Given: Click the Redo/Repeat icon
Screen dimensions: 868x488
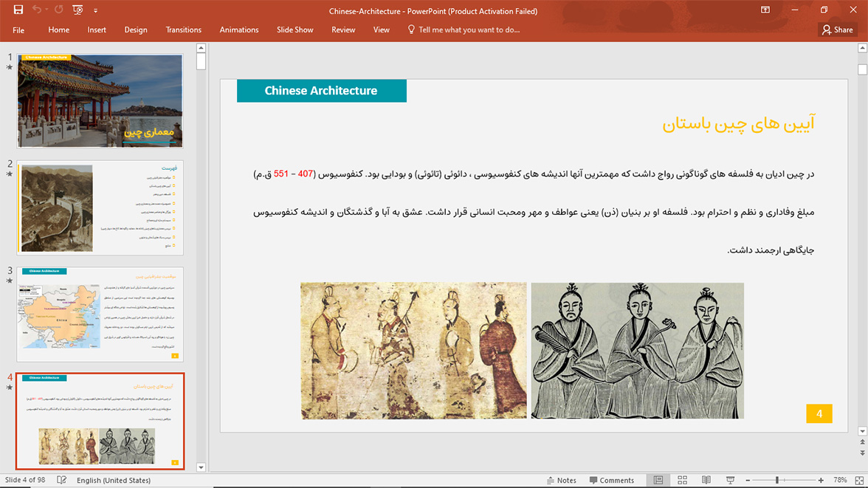Looking at the screenshot, I should pyautogui.click(x=59, y=10).
